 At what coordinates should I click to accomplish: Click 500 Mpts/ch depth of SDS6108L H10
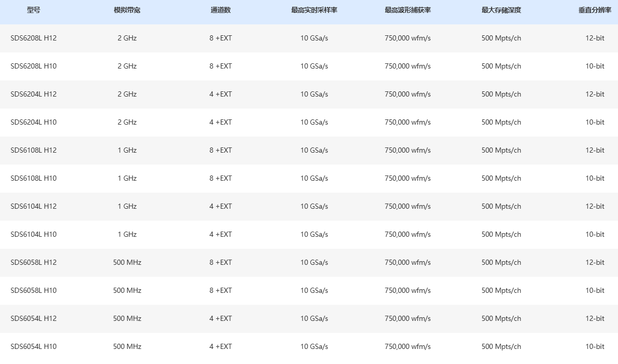coord(502,178)
